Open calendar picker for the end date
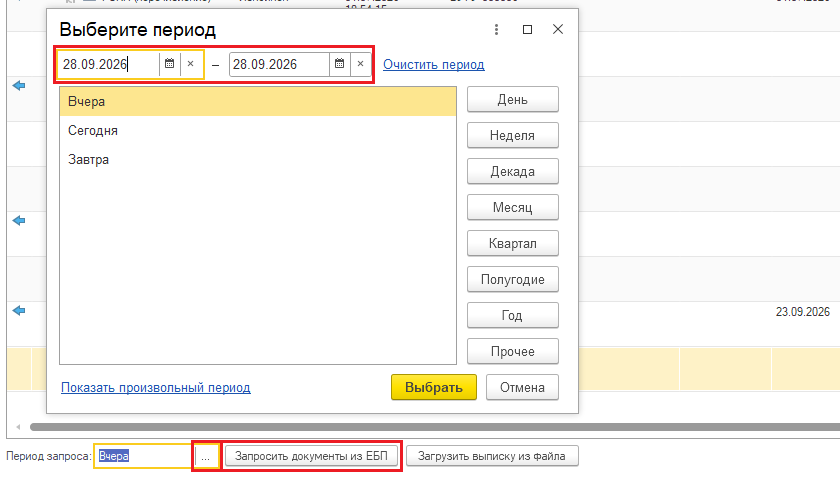Image resolution: width=840 pixels, height=478 pixels. pyautogui.click(x=339, y=64)
